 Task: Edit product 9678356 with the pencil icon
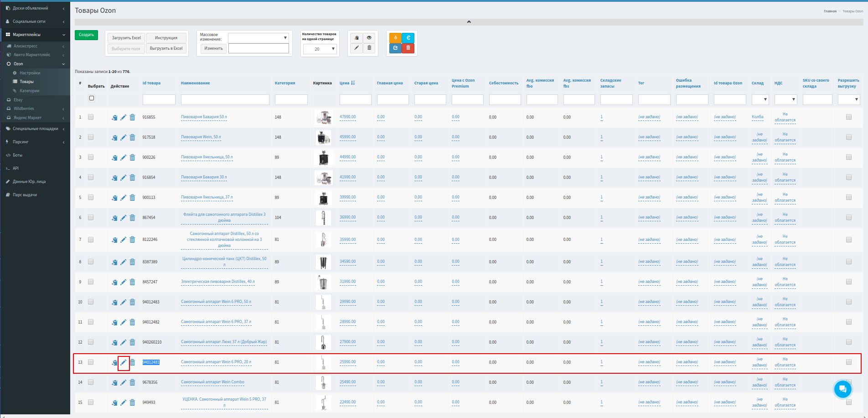(123, 382)
